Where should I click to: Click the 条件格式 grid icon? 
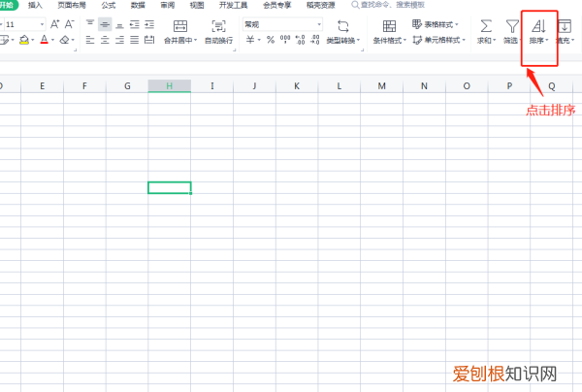tap(389, 26)
